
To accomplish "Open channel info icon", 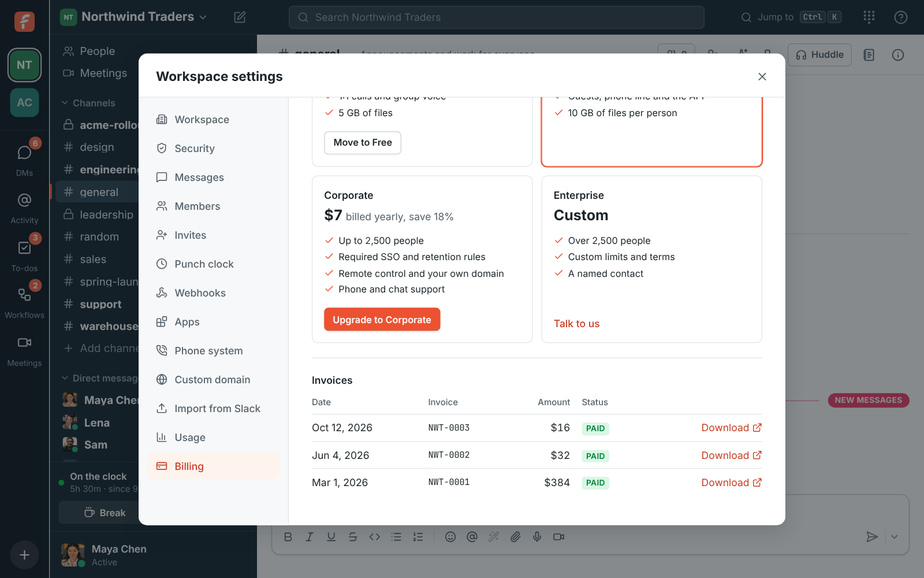I will [x=898, y=55].
